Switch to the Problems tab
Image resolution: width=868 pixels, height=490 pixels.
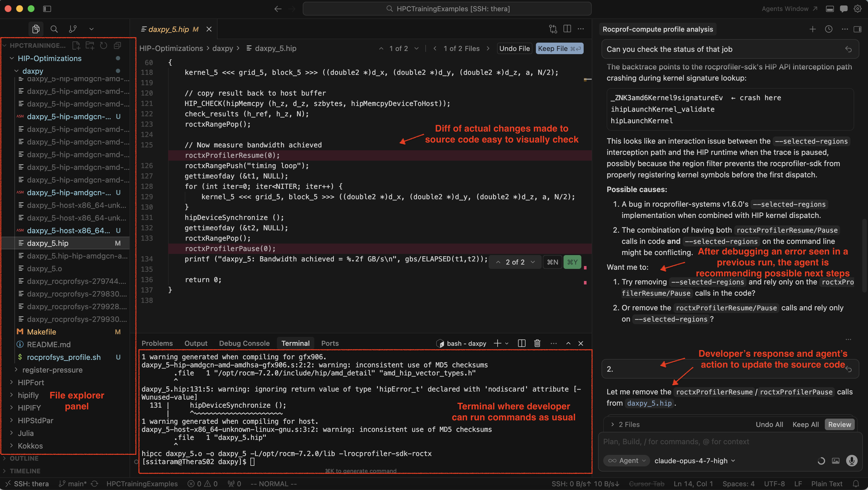[157, 343]
